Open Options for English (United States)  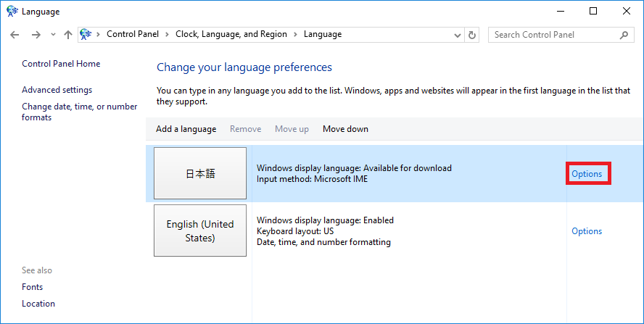click(587, 231)
